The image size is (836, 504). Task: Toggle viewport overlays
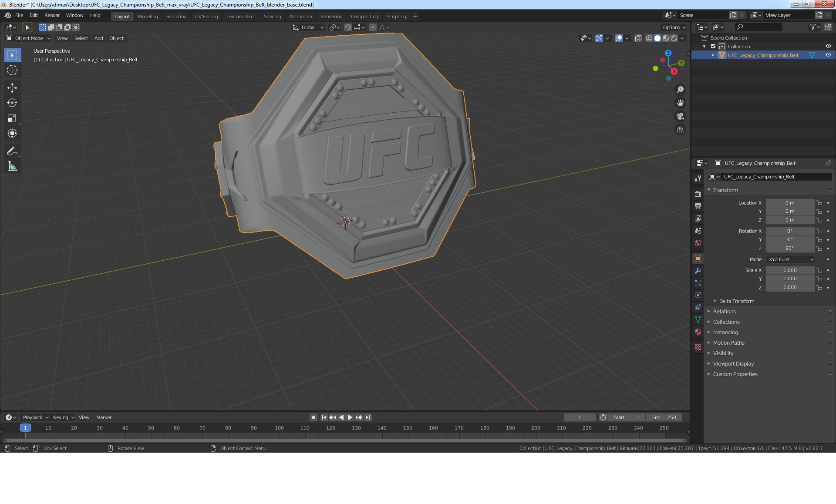(x=619, y=38)
